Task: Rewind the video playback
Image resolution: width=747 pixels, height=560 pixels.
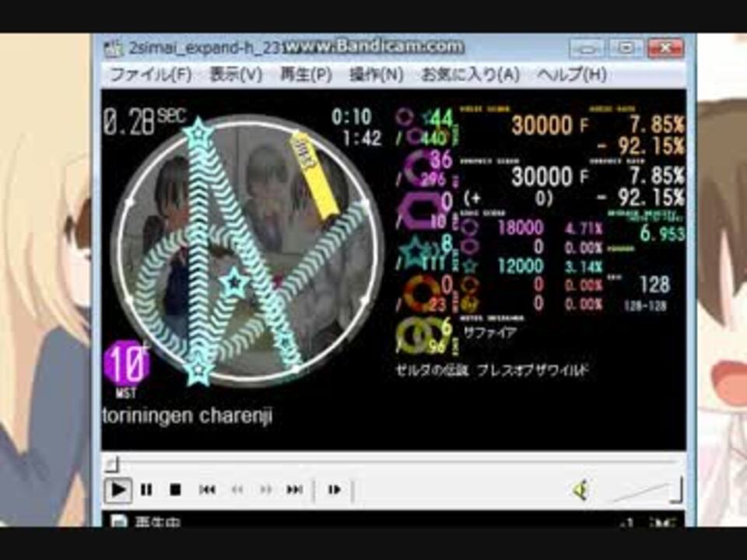Action: coord(237,489)
